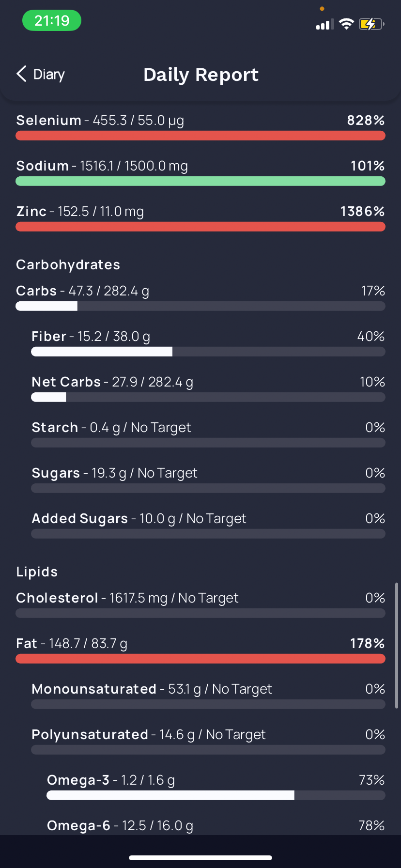Tap the Lipids section header

(x=37, y=572)
